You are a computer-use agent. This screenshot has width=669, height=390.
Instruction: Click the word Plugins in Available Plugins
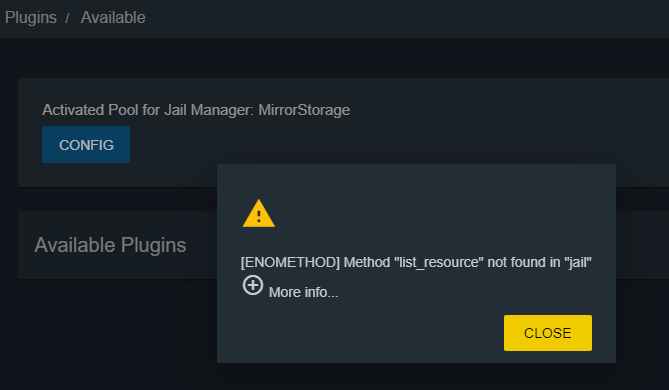click(153, 245)
